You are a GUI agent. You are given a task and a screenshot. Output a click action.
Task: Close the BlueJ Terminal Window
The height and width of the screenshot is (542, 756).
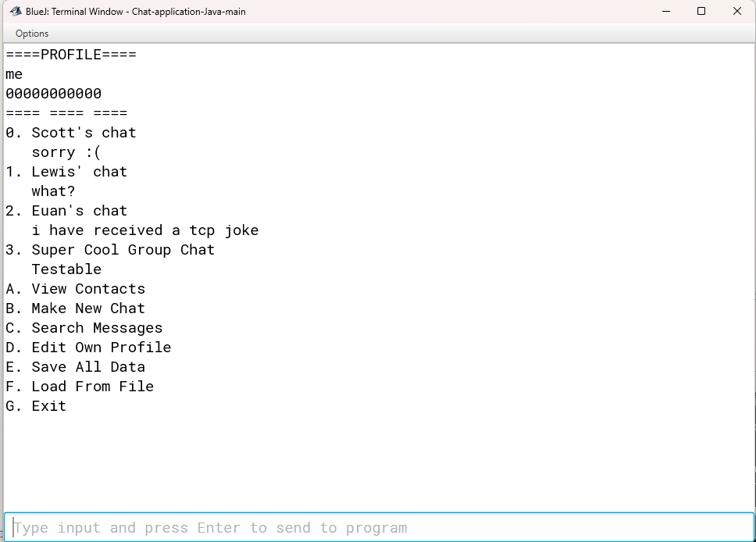pos(737,11)
